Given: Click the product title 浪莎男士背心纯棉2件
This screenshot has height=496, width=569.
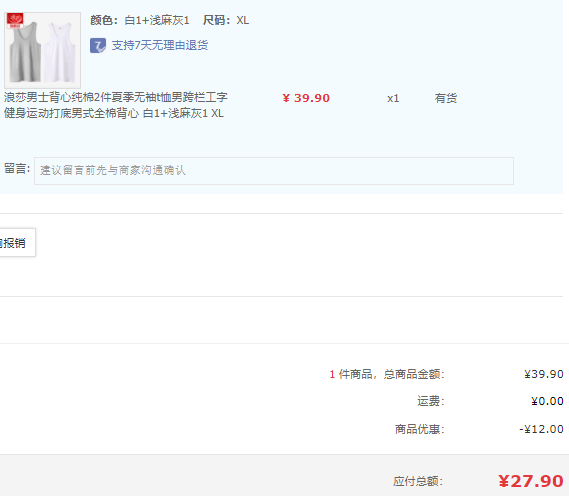Looking at the screenshot, I should pos(116,105).
